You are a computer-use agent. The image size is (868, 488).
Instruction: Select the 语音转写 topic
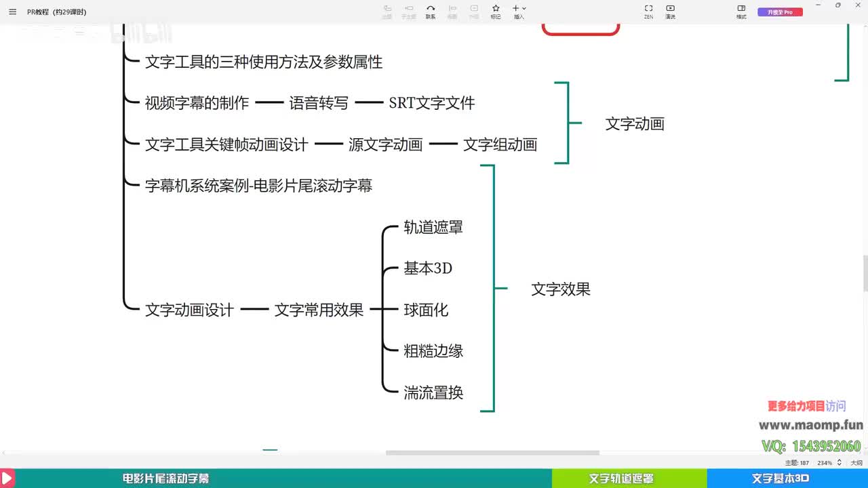(x=319, y=103)
